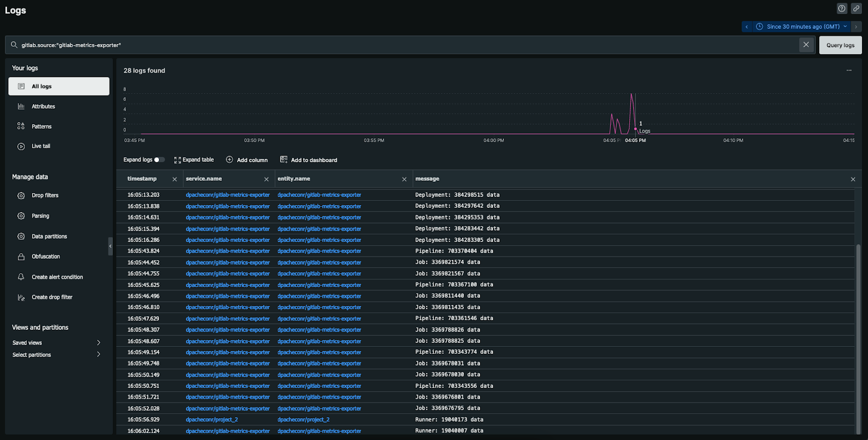
Task: Toggle the Expand logs switch
Action: click(x=159, y=160)
